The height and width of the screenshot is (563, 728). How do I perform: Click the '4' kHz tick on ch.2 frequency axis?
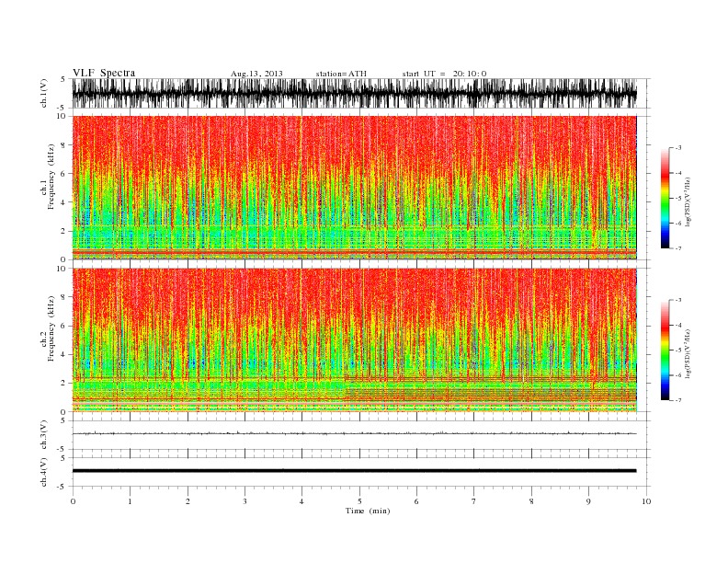[63, 355]
